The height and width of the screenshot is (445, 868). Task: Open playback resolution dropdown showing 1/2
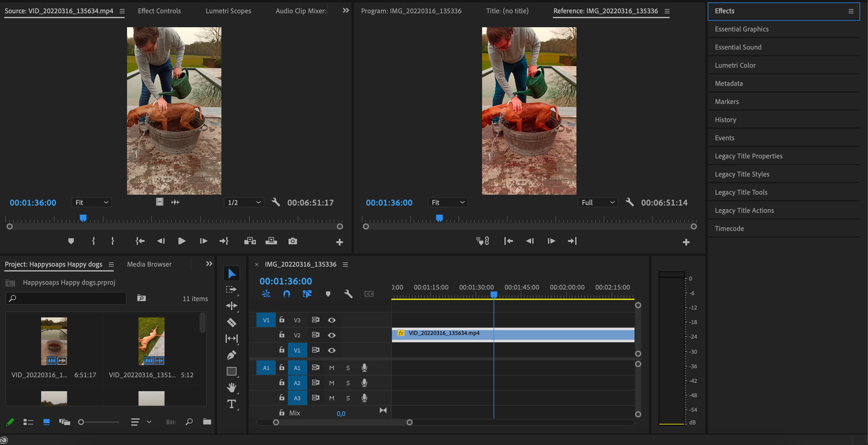(244, 203)
